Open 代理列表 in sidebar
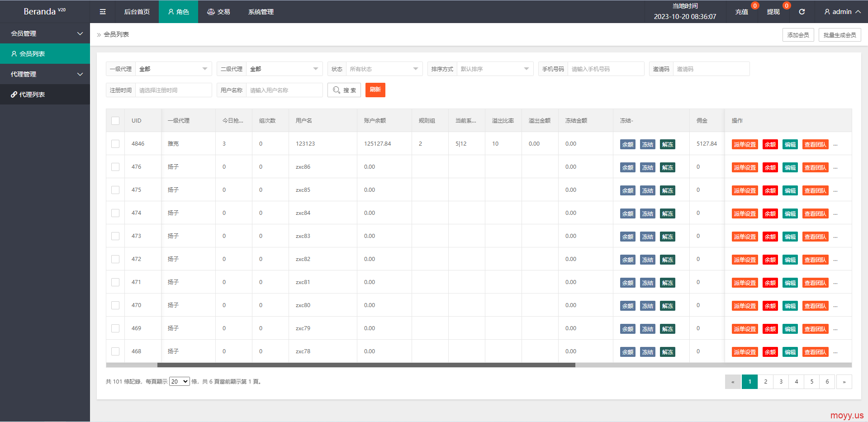The image size is (868, 422). (45, 95)
